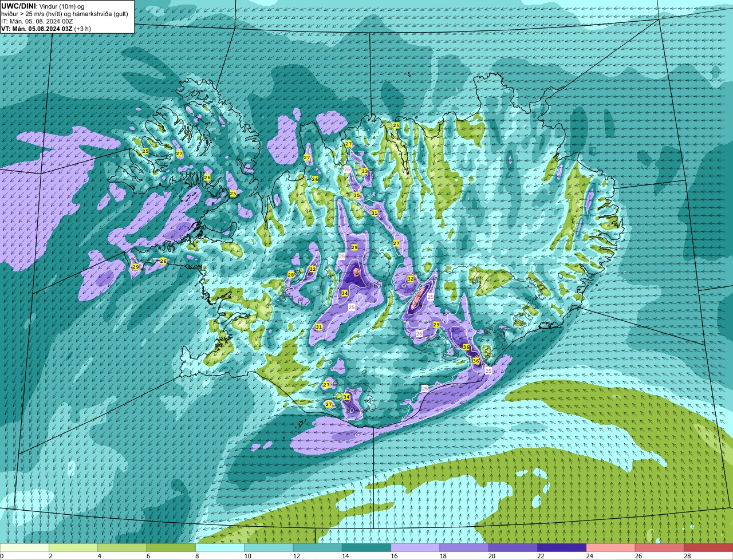This screenshot has height=560, width=733.
Task: Select the 8–10 m/s light cyan swatch
Action: coord(220,548)
